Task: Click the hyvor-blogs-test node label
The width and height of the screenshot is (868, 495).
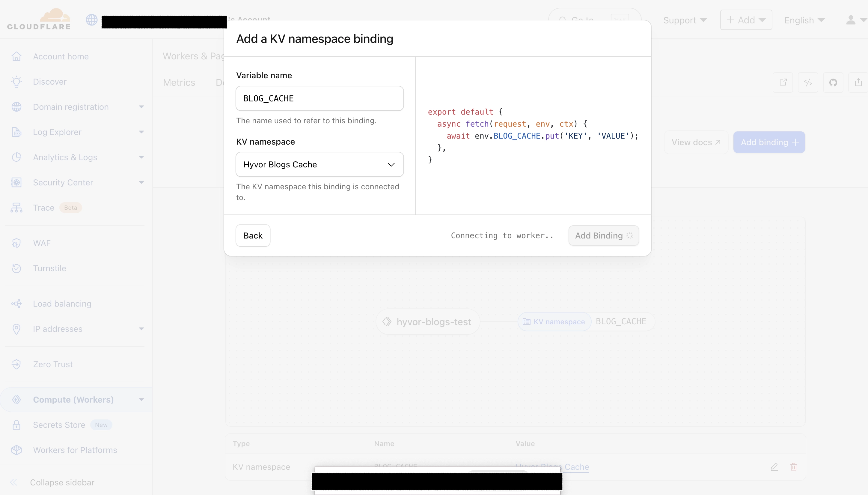Action: [434, 322]
